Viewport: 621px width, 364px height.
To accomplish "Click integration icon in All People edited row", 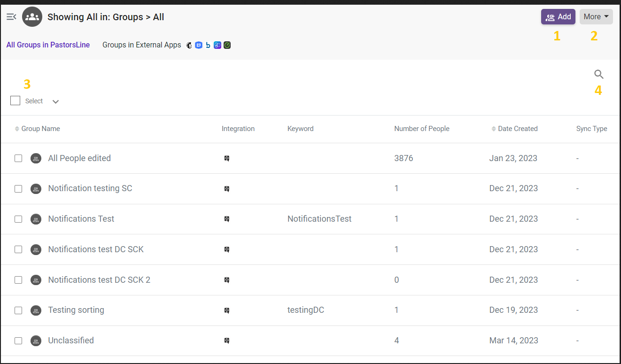I will pyautogui.click(x=226, y=158).
